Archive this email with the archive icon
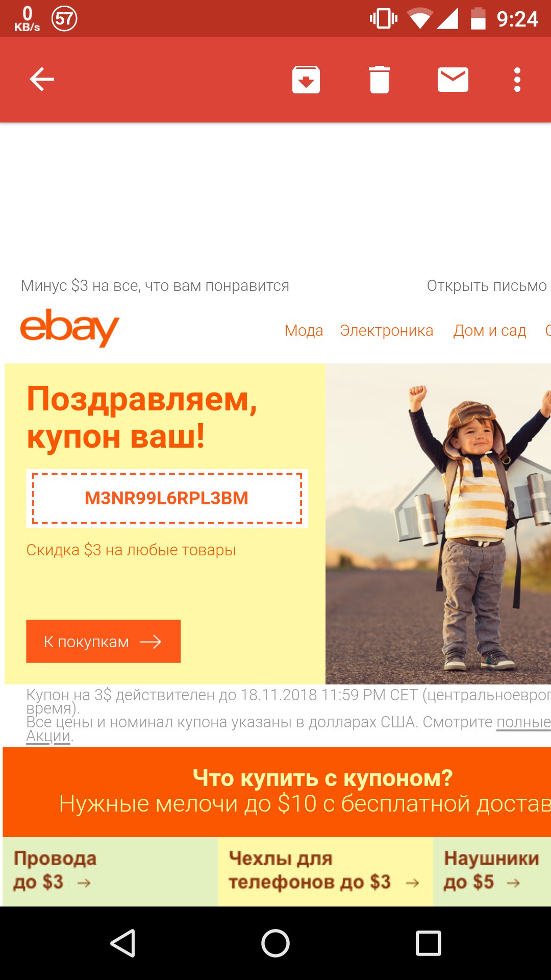This screenshot has height=980, width=551. [306, 80]
